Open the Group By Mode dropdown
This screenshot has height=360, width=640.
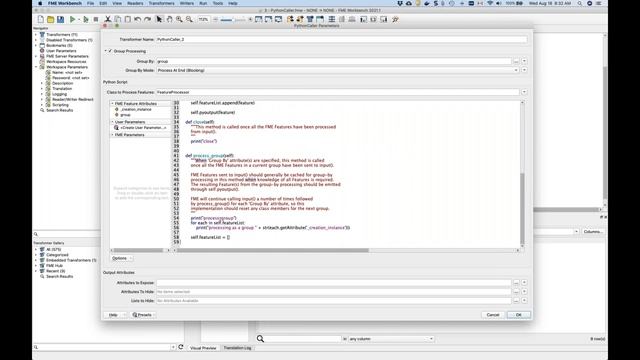[x=338, y=70]
